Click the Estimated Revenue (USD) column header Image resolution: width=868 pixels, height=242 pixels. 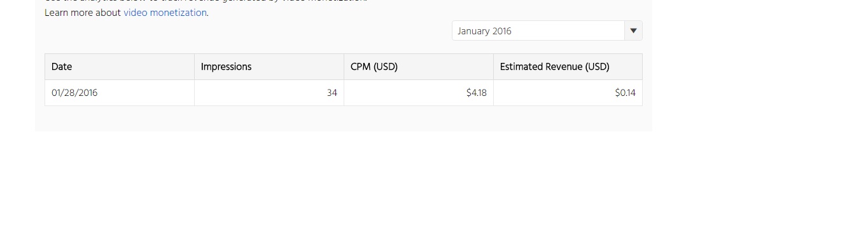[x=568, y=67]
